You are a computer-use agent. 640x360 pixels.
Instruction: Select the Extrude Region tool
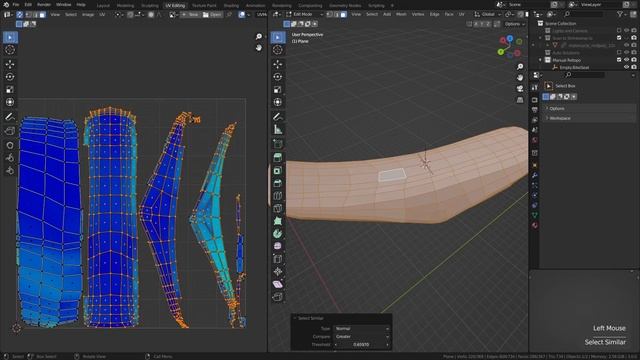pos(278,158)
